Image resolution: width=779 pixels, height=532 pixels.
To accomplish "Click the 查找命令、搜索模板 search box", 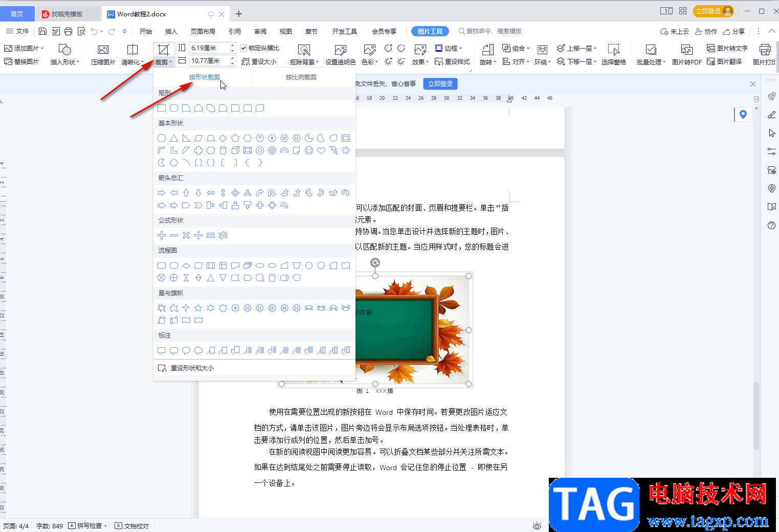I will point(490,31).
